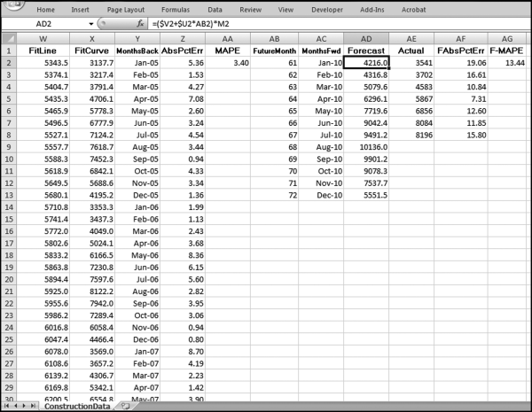Go to first sheet navigation arrow
This screenshot has width=532, height=412.
point(6,406)
